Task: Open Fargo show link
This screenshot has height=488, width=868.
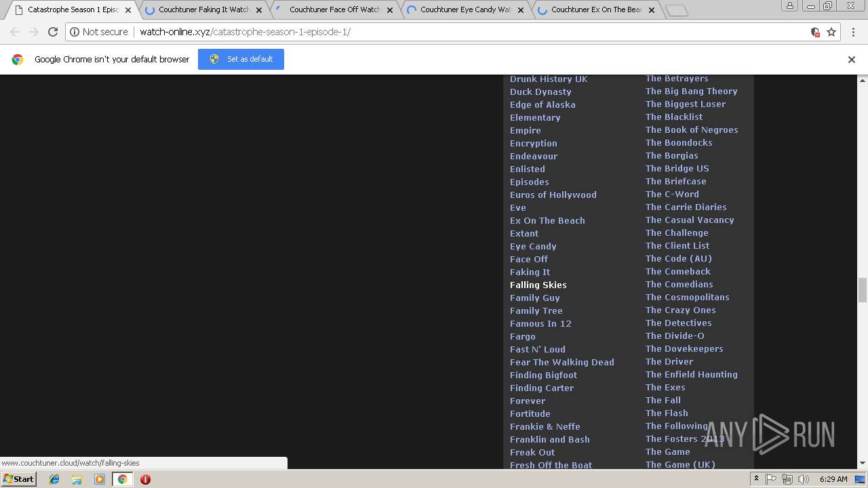Action: point(522,336)
